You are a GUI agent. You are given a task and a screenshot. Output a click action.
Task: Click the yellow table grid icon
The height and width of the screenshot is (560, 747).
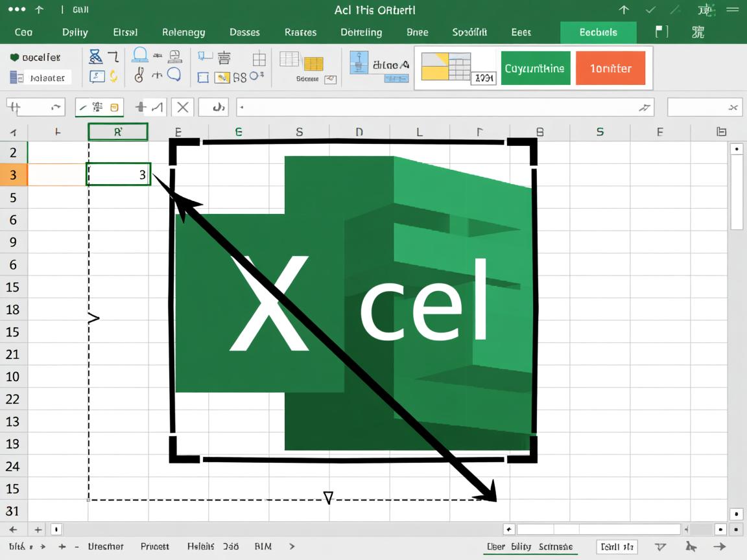click(314, 63)
